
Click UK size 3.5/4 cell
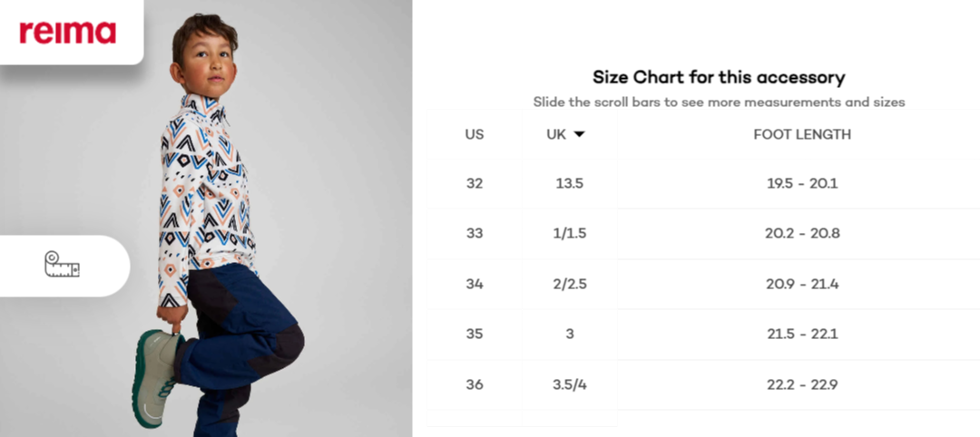569,384
